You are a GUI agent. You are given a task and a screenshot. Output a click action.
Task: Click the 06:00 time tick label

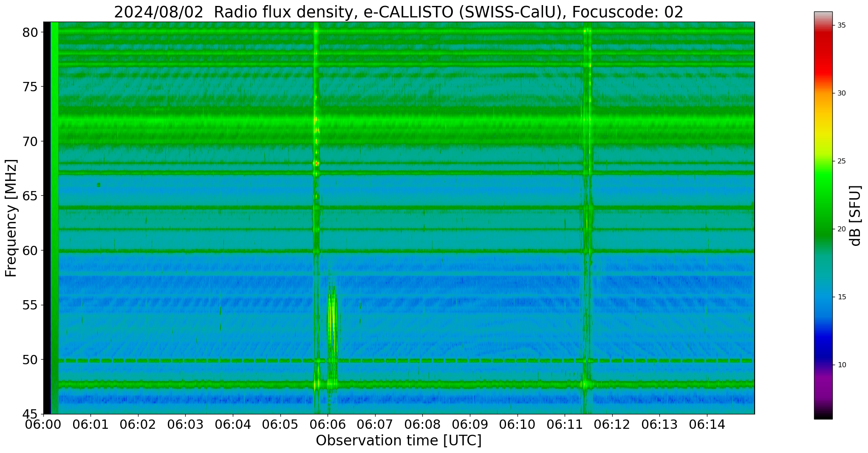pyautogui.click(x=43, y=424)
